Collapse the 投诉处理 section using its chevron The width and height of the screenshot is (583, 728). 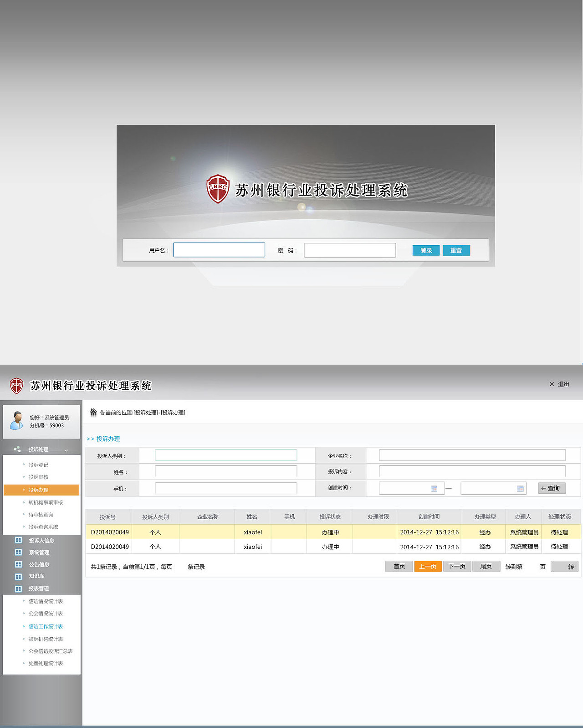pyautogui.click(x=66, y=450)
